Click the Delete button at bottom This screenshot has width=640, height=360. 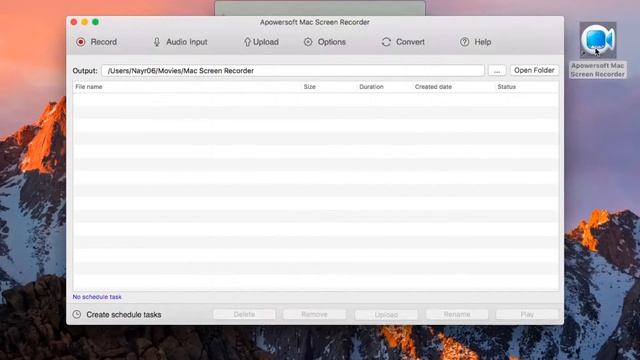[244, 314]
